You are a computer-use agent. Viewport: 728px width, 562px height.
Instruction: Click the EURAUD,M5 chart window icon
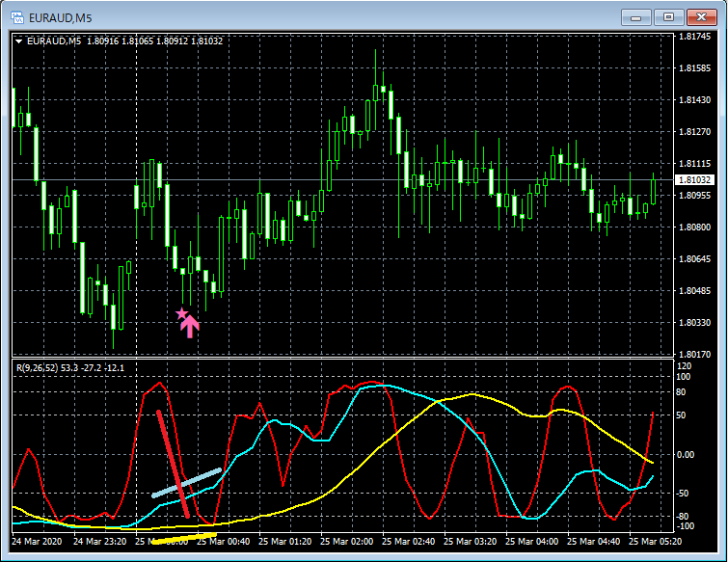point(17,17)
